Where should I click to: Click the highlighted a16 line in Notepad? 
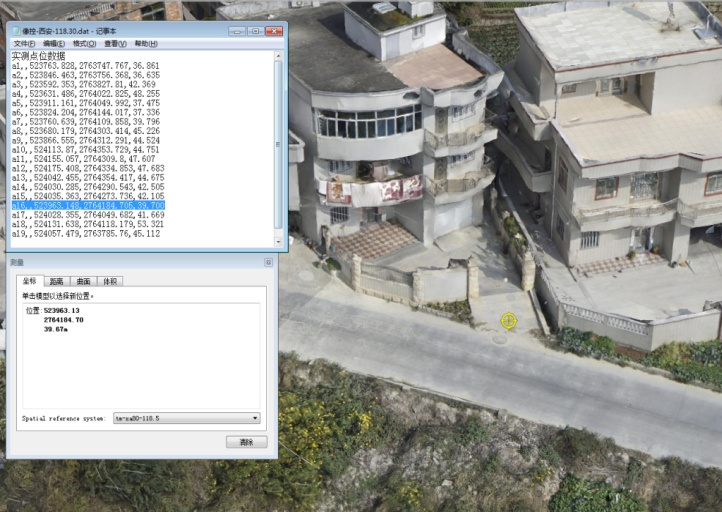[x=88, y=205]
